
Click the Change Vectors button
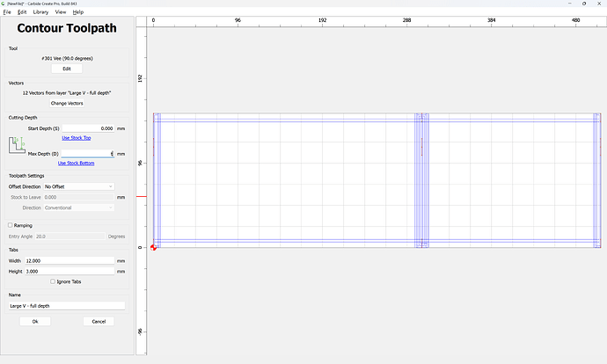click(x=67, y=103)
